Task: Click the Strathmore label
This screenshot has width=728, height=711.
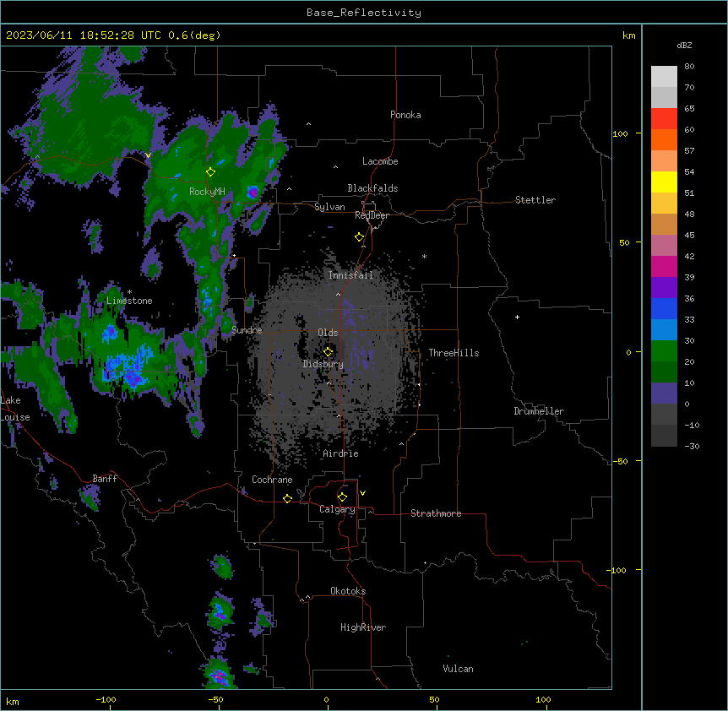Action: click(x=436, y=513)
